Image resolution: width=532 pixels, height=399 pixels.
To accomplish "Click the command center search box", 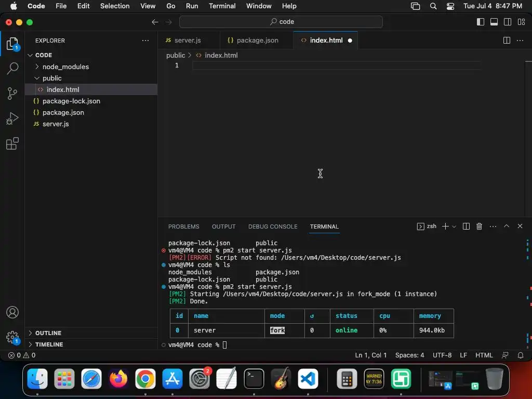I will pos(281,22).
